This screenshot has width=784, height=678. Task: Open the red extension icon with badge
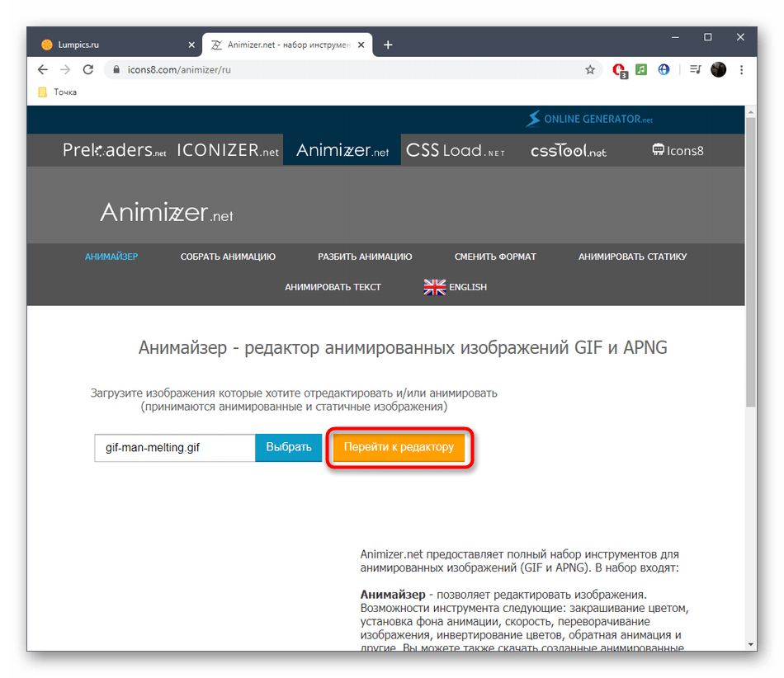click(620, 70)
